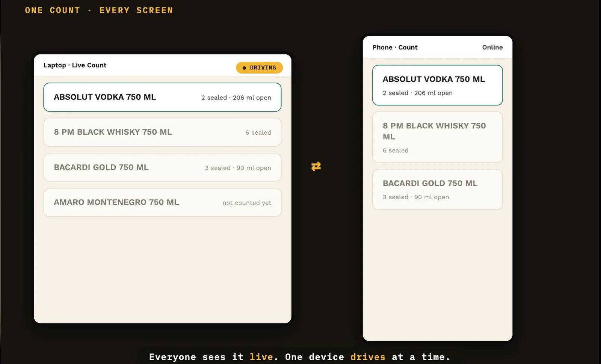Viewport: 601px width, 364px height.
Task: Click the word 'drives' in the caption
Action: [368, 357]
